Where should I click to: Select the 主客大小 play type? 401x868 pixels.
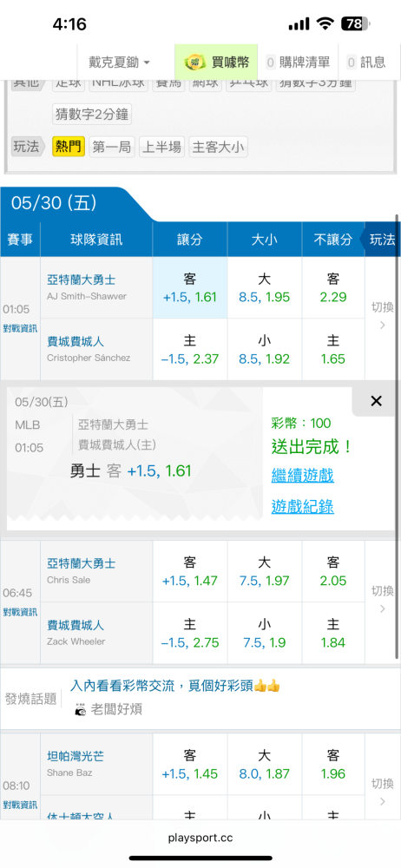pyautogui.click(x=218, y=147)
